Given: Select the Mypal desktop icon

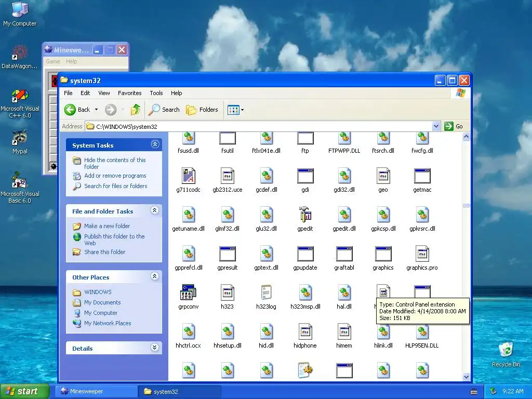Looking at the screenshot, I should click(x=20, y=137).
